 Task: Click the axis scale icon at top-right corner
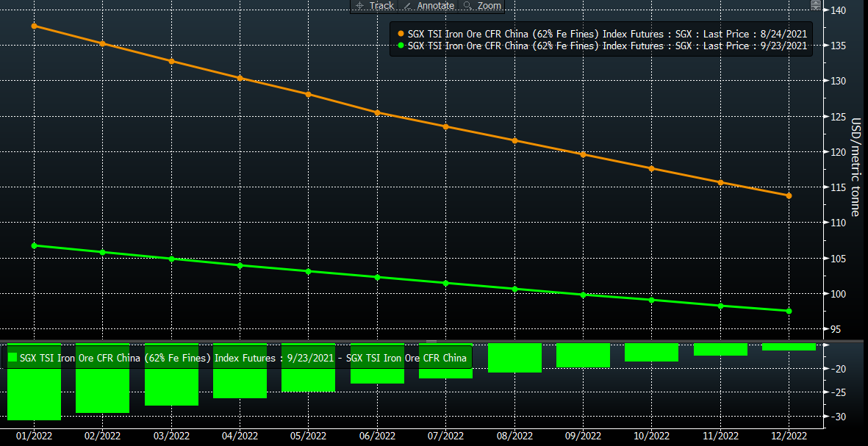click(x=816, y=6)
